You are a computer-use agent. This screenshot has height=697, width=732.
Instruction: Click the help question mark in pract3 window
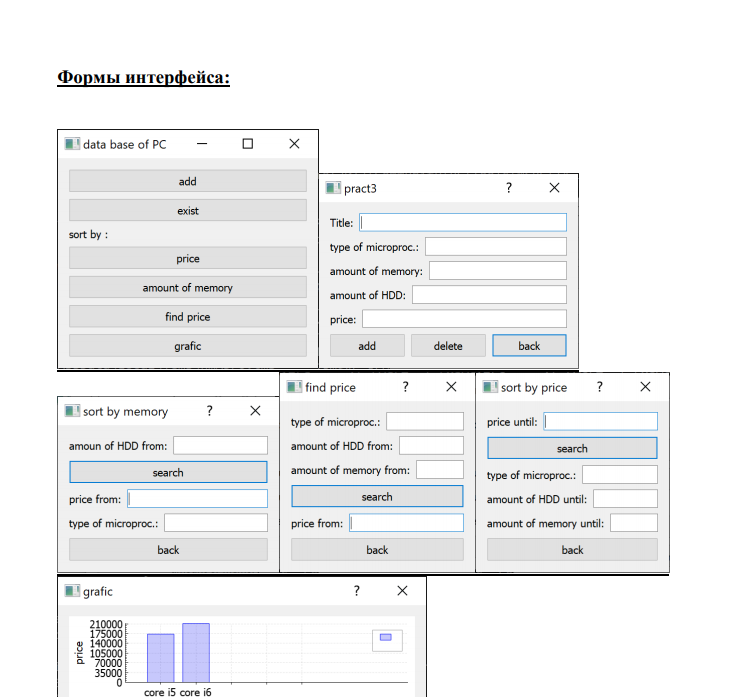(x=508, y=188)
